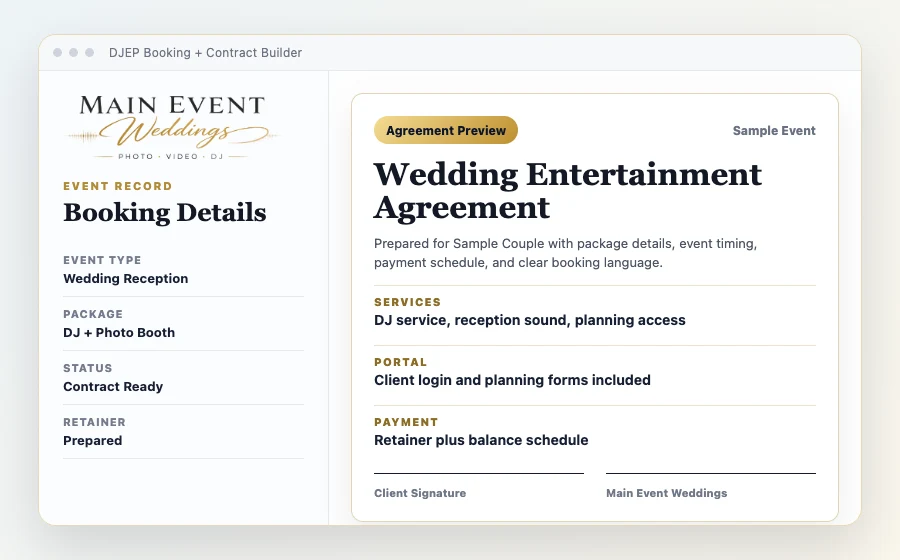
Task: Click the Client Signature line
Action: pos(479,473)
